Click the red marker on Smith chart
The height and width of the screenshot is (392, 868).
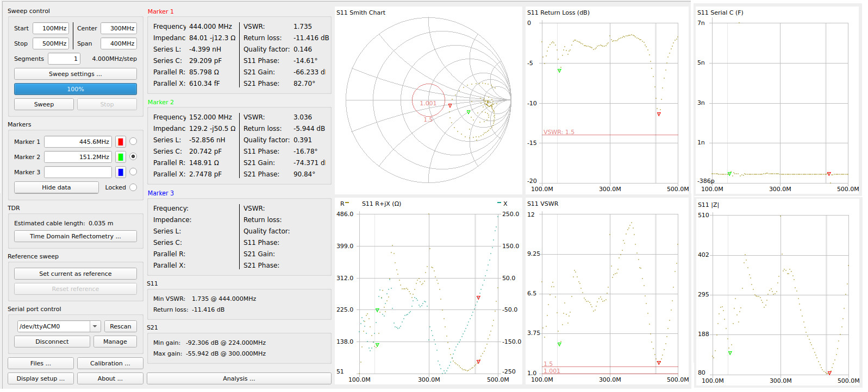(x=450, y=105)
